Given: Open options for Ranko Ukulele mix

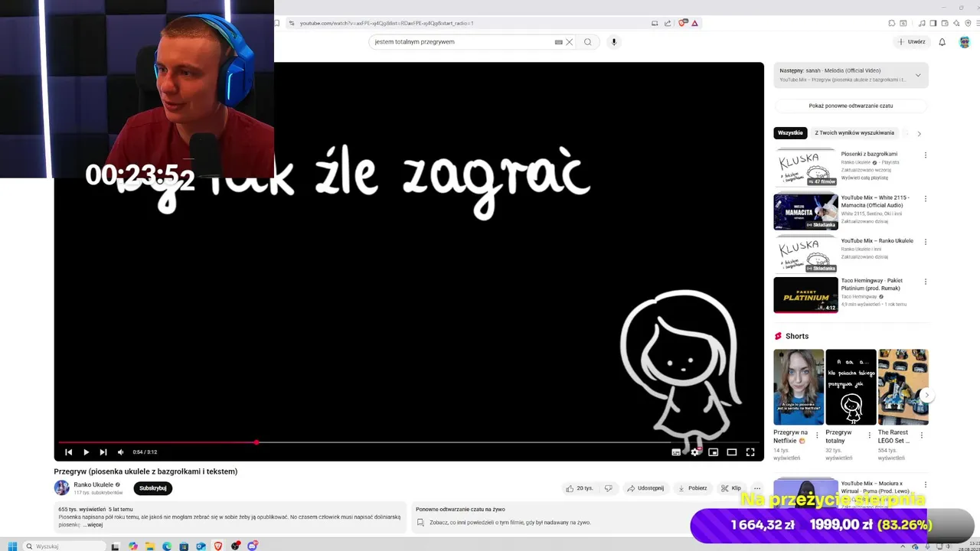Looking at the screenshot, I should [x=925, y=242].
